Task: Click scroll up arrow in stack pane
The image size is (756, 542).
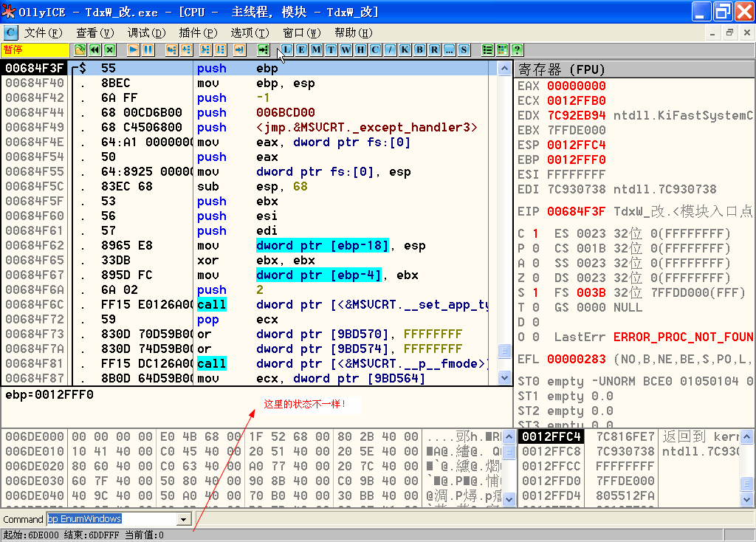Action: (x=746, y=437)
